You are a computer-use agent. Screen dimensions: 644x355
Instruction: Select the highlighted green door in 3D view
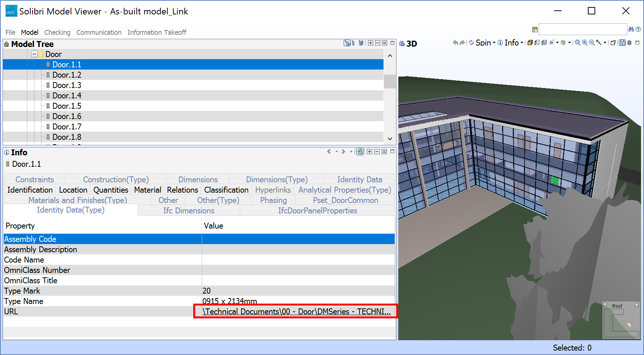[555, 180]
